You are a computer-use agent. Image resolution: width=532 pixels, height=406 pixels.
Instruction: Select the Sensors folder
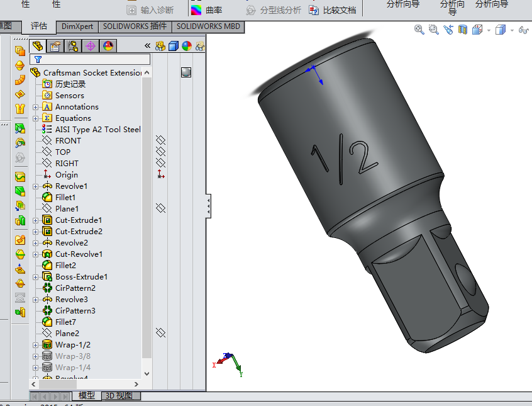[70, 96]
